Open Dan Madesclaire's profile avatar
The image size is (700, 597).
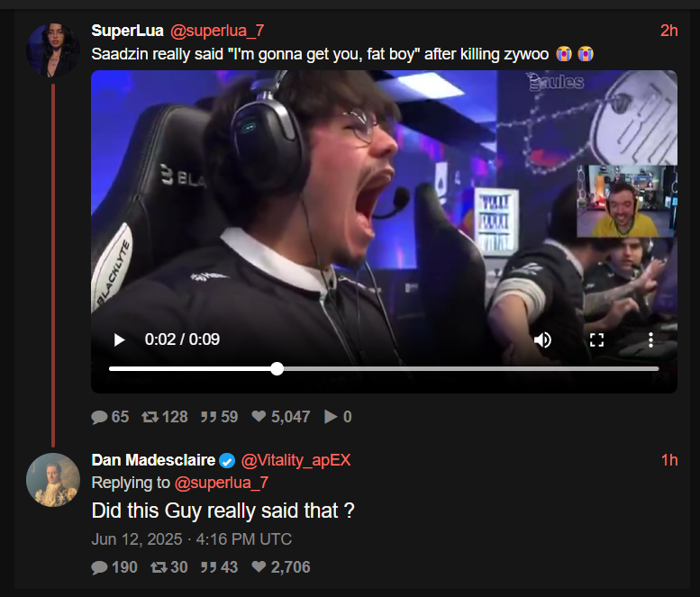pyautogui.click(x=53, y=480)
